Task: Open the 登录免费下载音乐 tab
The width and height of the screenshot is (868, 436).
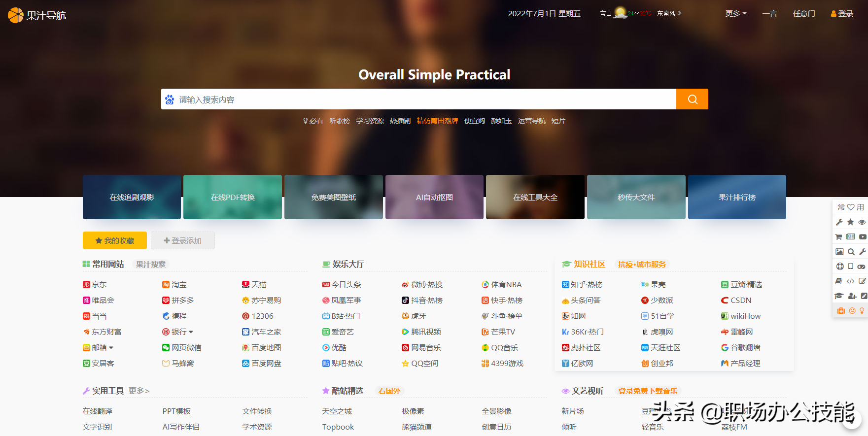Action: (x=648, y=391)
